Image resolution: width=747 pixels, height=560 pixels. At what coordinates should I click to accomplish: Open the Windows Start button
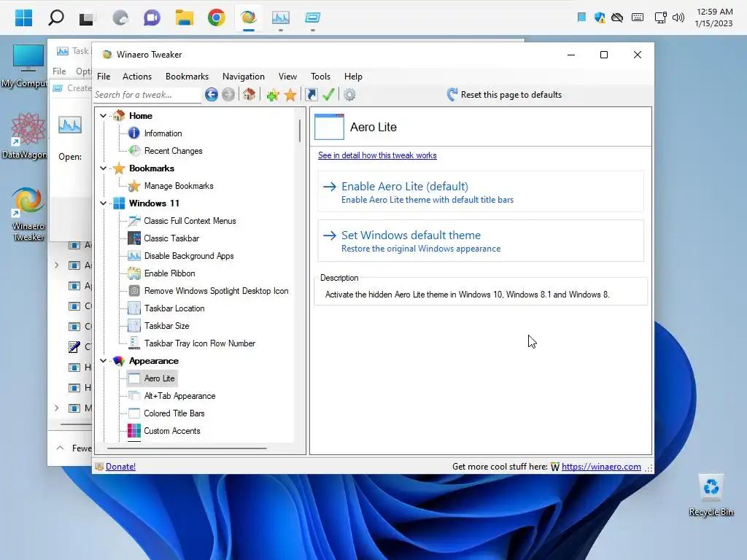click(23, 17)
